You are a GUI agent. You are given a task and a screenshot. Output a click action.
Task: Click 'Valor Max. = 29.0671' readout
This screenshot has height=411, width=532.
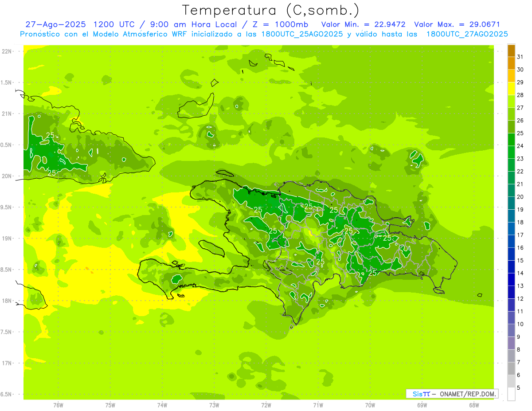457,24
